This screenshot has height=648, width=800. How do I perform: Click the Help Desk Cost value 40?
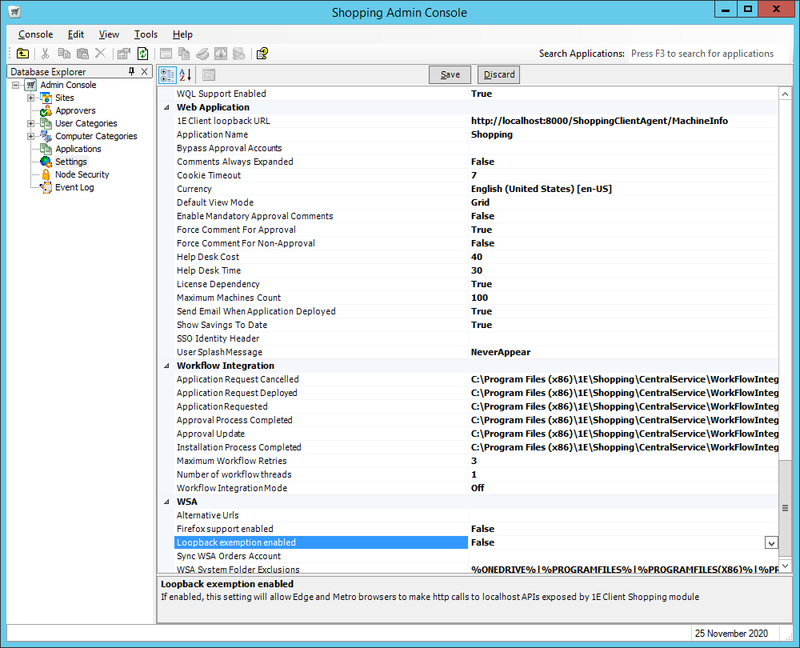click(477, 257)
